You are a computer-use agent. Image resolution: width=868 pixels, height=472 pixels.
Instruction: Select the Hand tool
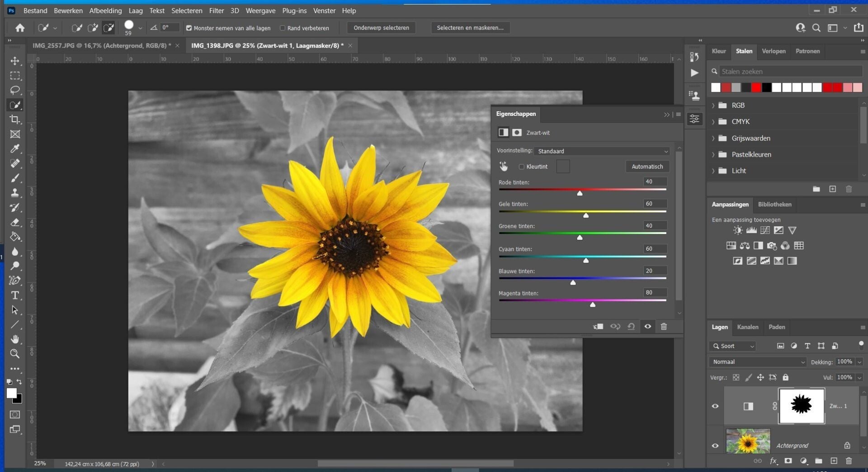(15, 339)
